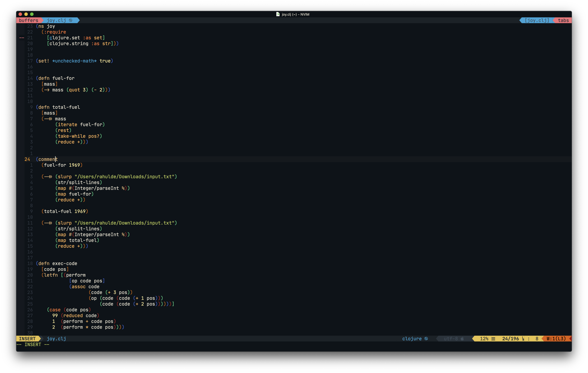Screen dimensions: 588x373
Task: Click the 12% scroll percentage
Action: pos(484,339)
